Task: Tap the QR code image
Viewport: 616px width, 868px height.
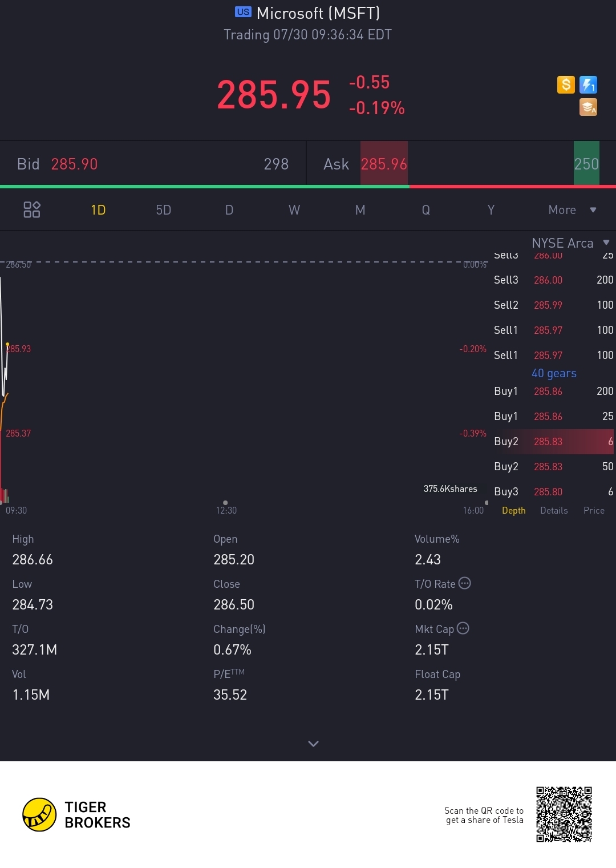Action: coord(564,814)
